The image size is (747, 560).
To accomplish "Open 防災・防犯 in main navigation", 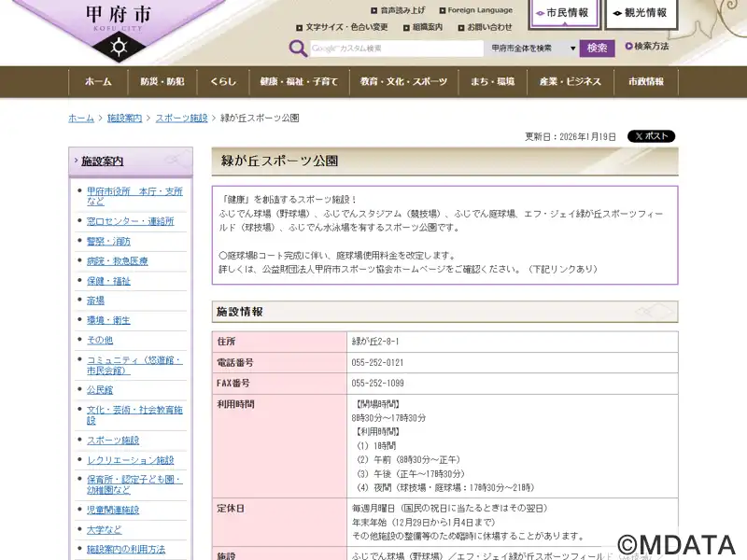I will [x=162, y=82].
